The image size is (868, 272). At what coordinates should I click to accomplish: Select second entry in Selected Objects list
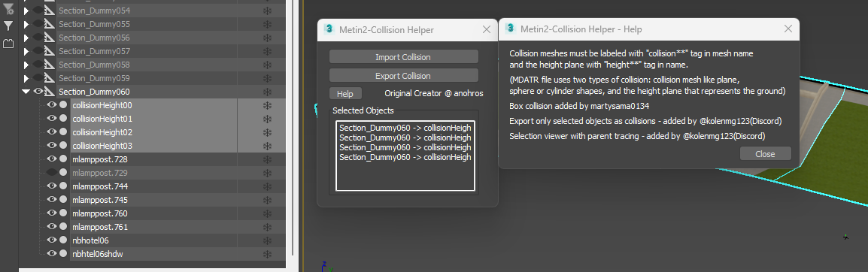pyautogui.click(x=405, y=138)
